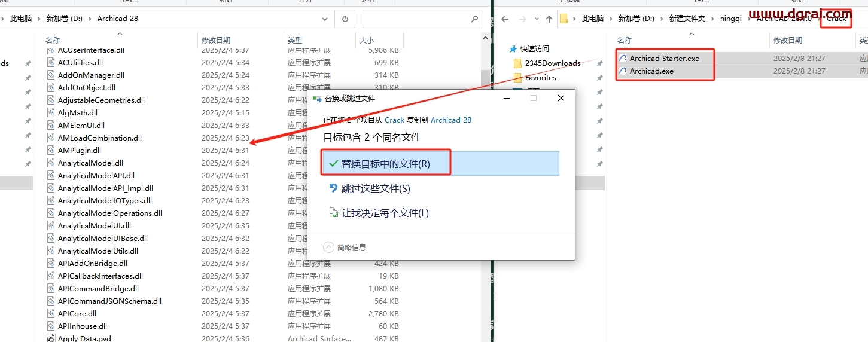The height and width of the screenshot is (342, 868).
Task: Select the AnalyticalModelUI.dll file icon
Action: (x=51, y=225)
